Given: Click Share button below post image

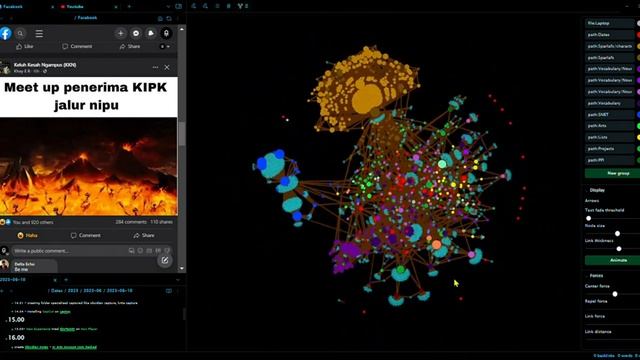Looking at the screenshot, I should [x=144, y=236].
